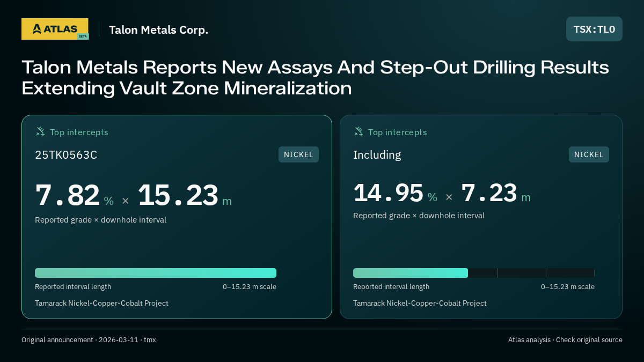Click 'Reported grade × downhole interval' under 14.95
Viewport: 644px width, 362px height.
419,216
